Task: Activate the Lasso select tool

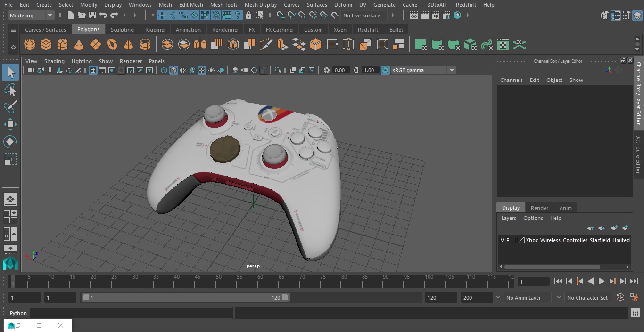Action: pos(10,89)
